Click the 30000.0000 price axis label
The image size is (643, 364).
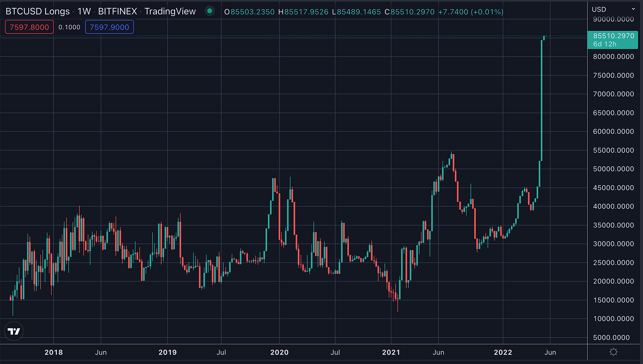tap(613, 244)
